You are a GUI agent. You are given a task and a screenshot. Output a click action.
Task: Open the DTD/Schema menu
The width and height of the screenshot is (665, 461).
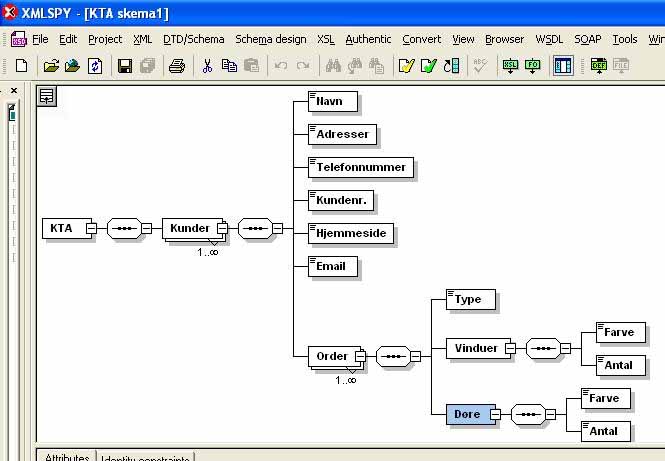[x=194, y=39]
